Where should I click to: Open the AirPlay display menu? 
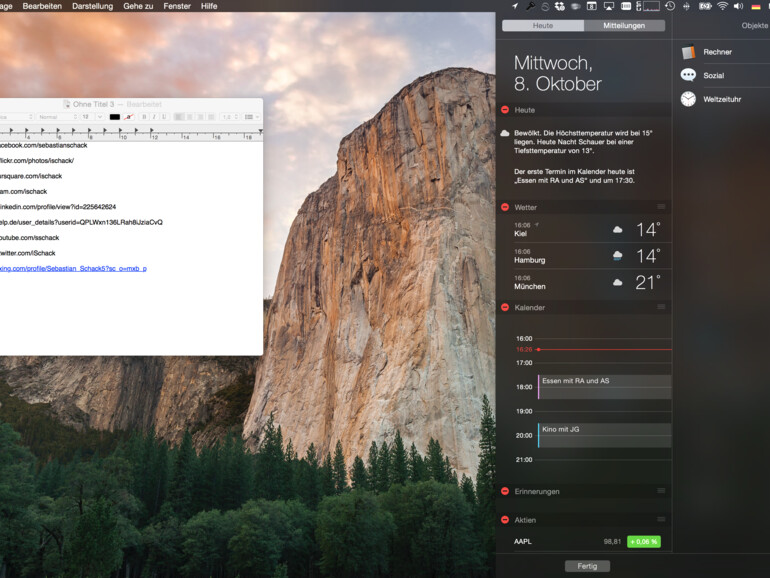pos(609,6)
